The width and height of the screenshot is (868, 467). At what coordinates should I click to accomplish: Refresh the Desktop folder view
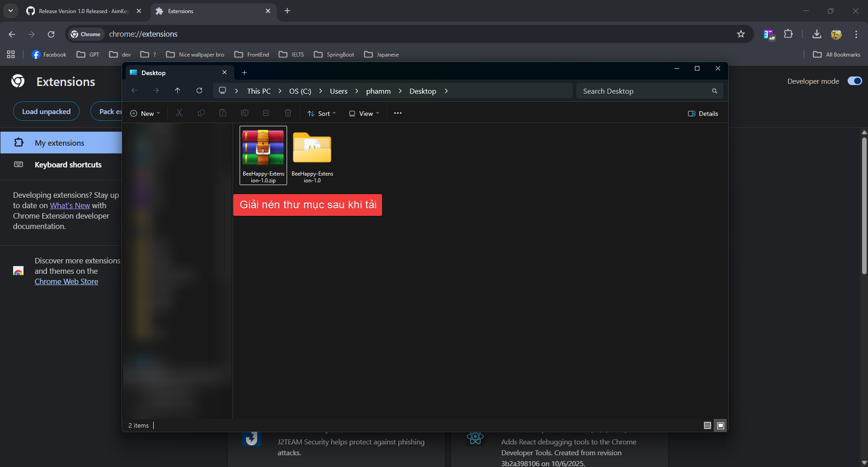[199, 91]
